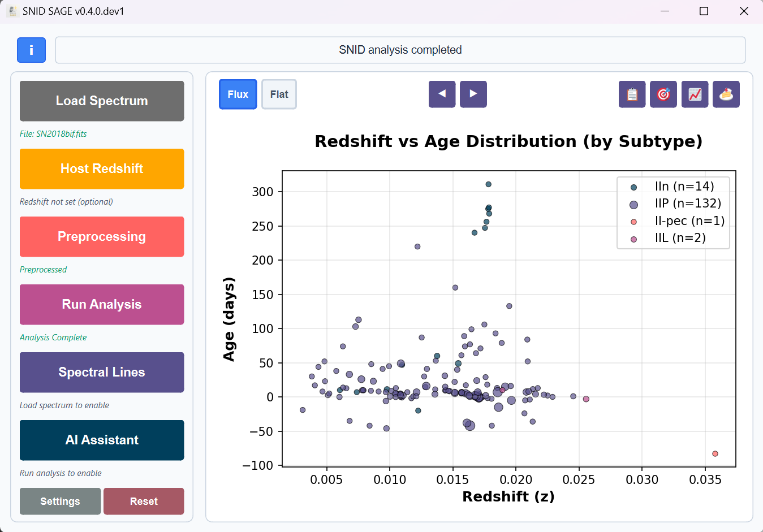Minimize the SNID SAGE window

point(665,11)
